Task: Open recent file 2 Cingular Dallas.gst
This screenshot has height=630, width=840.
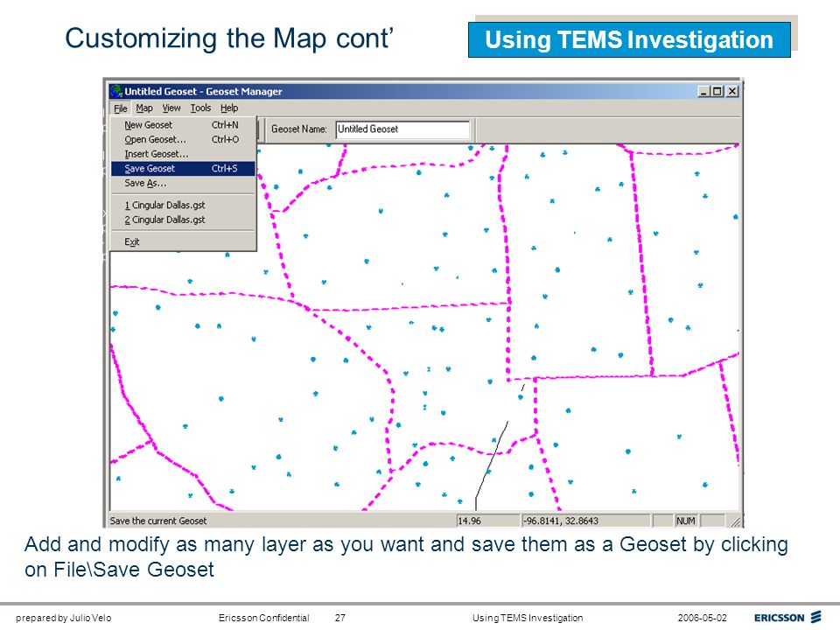Action: [183, 220]
